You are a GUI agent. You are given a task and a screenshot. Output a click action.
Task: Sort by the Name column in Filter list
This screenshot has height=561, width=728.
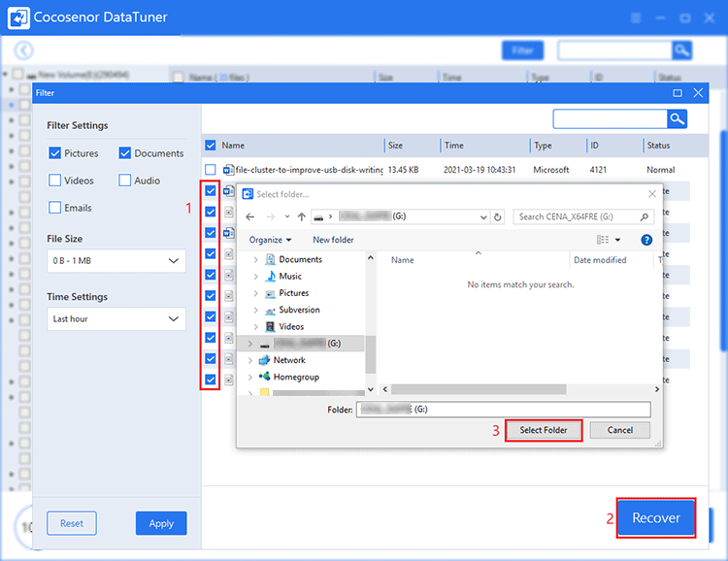point(233,146)
